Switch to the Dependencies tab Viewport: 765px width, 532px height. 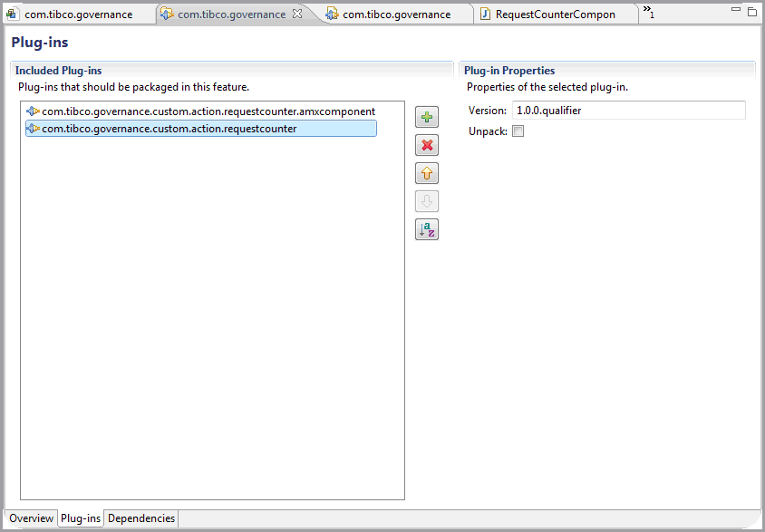[141, 517]
